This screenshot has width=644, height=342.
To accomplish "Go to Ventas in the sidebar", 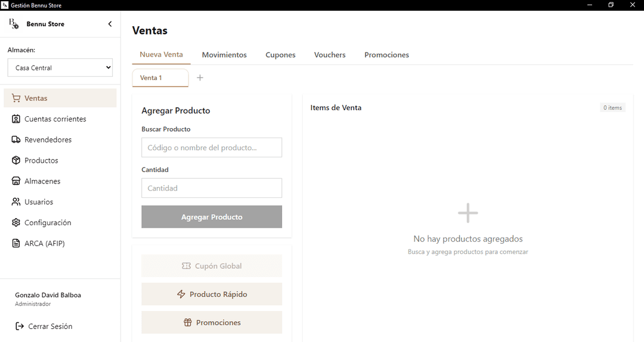I will [x=60, y=98].
